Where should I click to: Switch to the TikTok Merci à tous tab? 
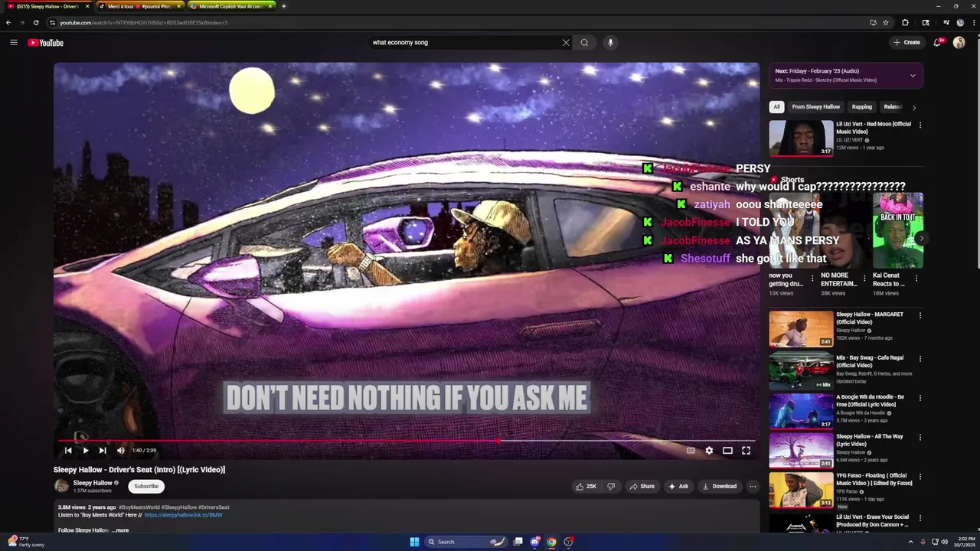coord(139,6)
